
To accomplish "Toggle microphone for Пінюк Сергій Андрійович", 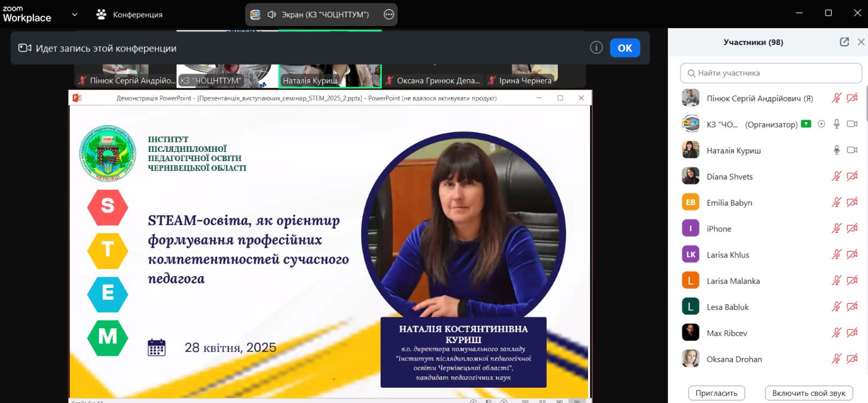I will (x=837, y=98).
